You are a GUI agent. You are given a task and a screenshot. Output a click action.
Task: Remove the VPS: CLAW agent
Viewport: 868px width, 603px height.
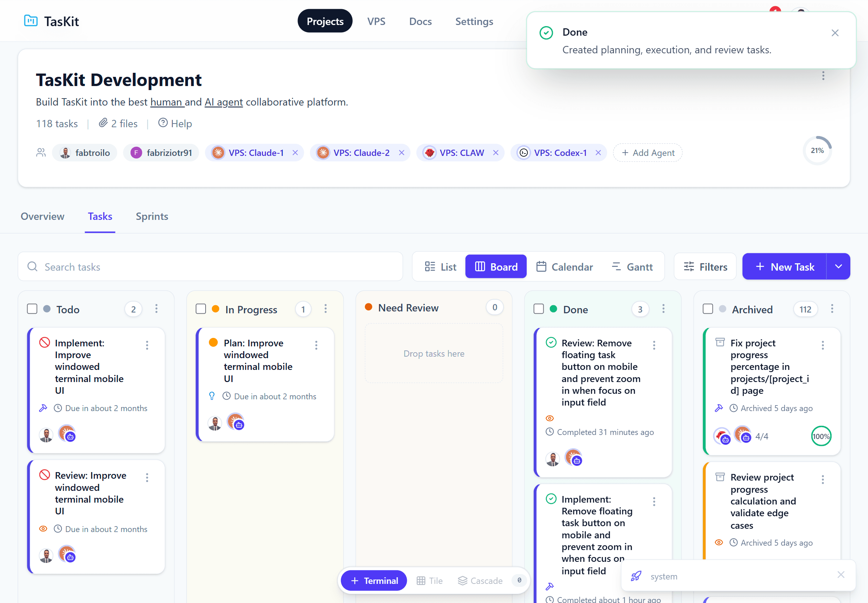tap(496, 153)
